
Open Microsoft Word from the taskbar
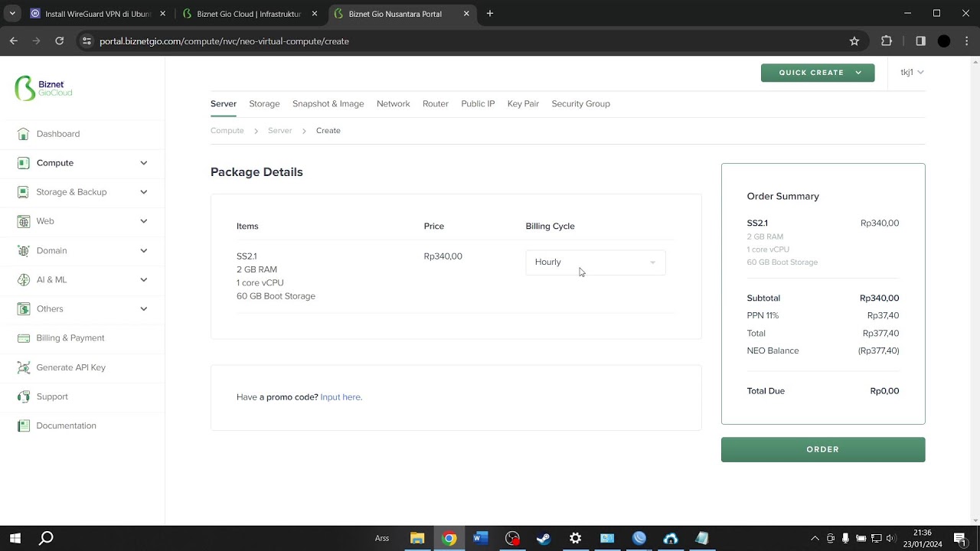[x=480, y=538]
